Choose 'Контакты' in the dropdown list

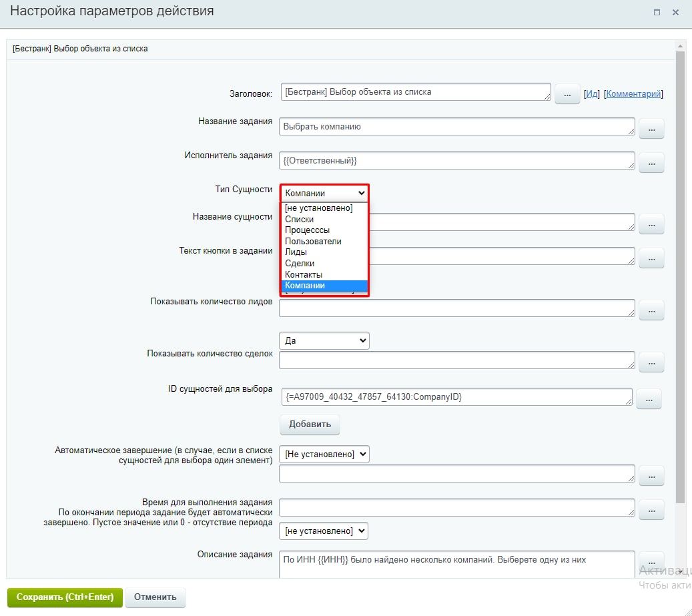pos(304,274)
